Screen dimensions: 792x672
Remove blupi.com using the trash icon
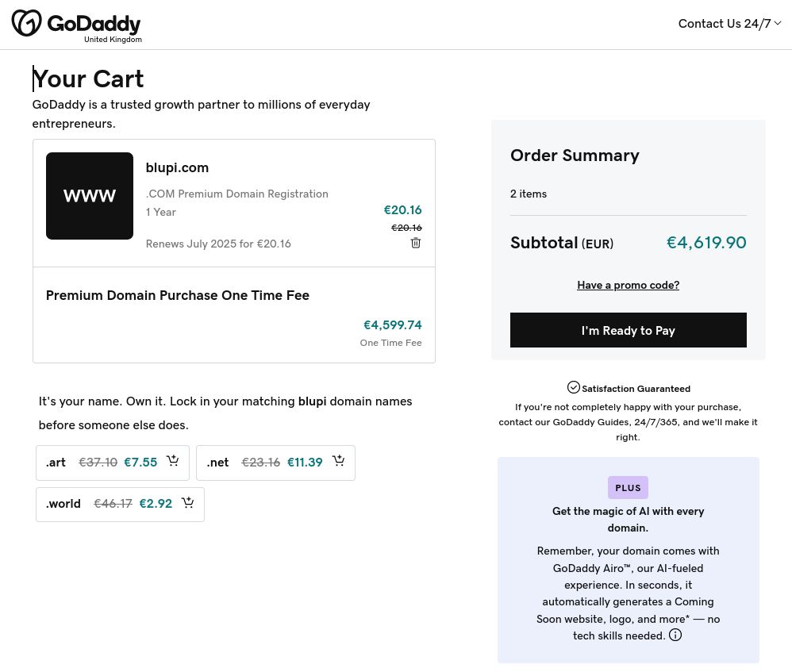click(x=416, y=243)
